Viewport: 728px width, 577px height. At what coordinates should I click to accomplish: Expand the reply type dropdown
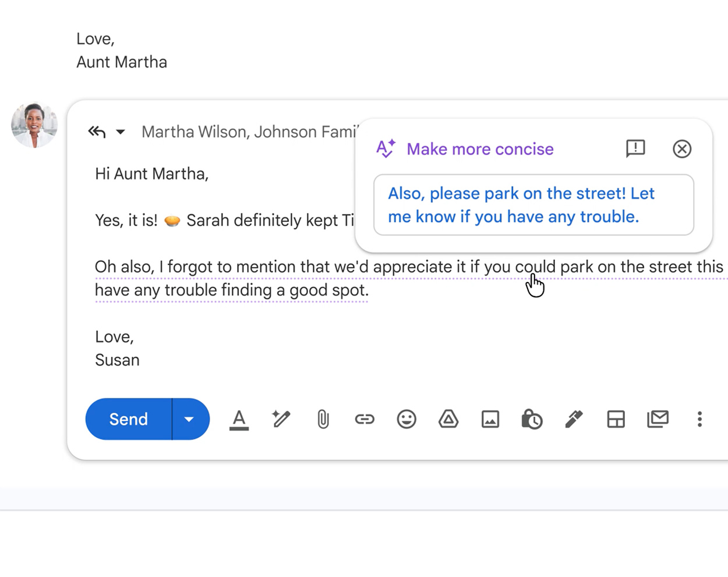click(x=121, y=132)
